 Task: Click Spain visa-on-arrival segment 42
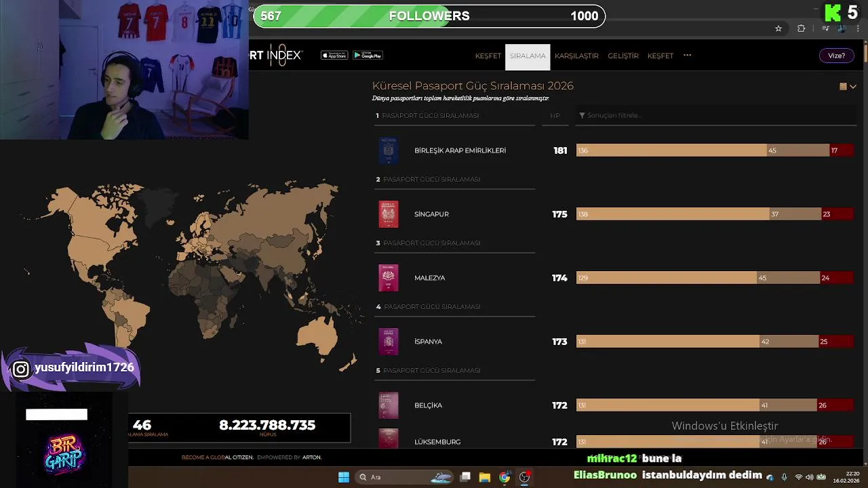pos(789,342)
